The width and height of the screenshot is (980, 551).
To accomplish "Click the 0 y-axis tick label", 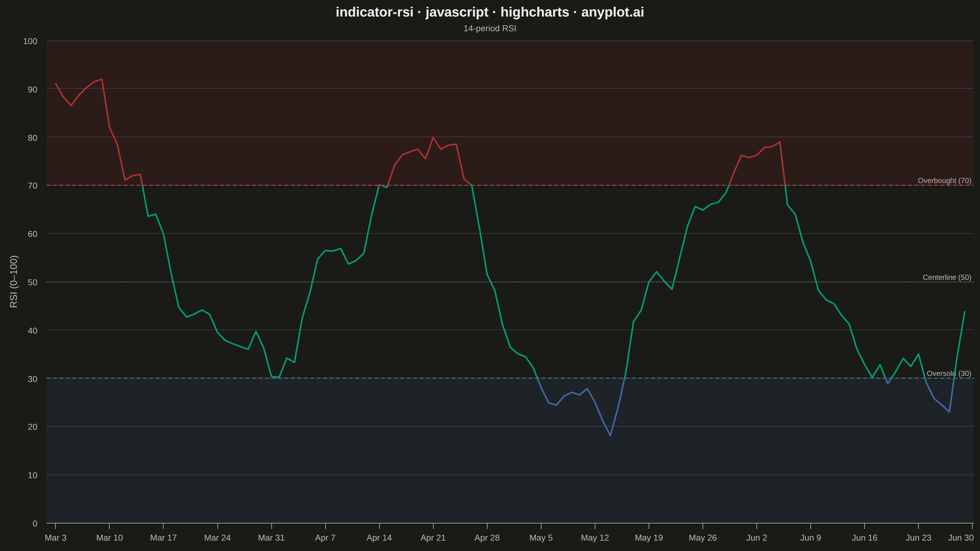I will click(x=35, y=524).
